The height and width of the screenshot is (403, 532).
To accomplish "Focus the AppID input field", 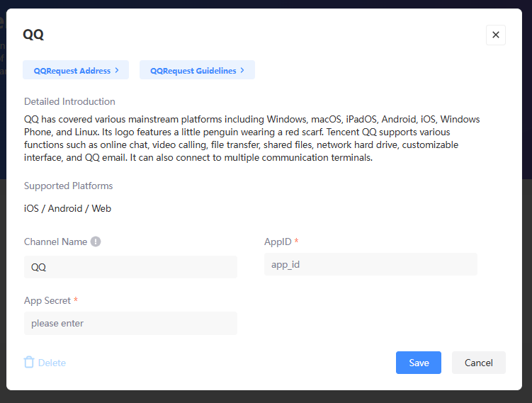I will pyautogui.click(x=370, y=264).
